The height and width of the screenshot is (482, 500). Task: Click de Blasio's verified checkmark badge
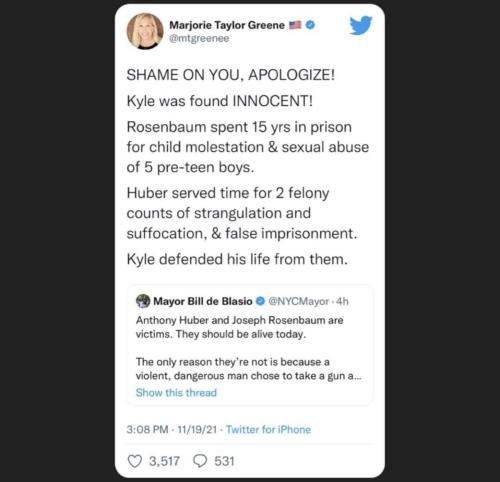tap(260, 301)
